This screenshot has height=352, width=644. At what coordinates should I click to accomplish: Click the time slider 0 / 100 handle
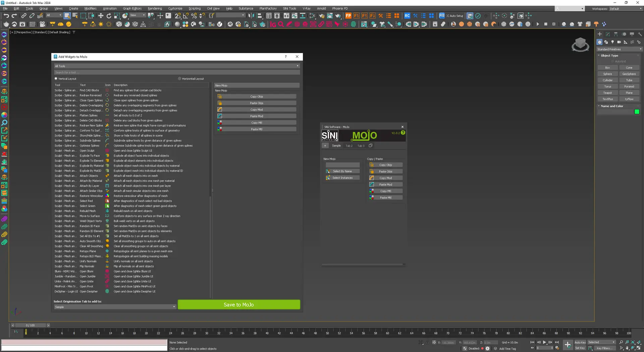click(x=30, y=326)
